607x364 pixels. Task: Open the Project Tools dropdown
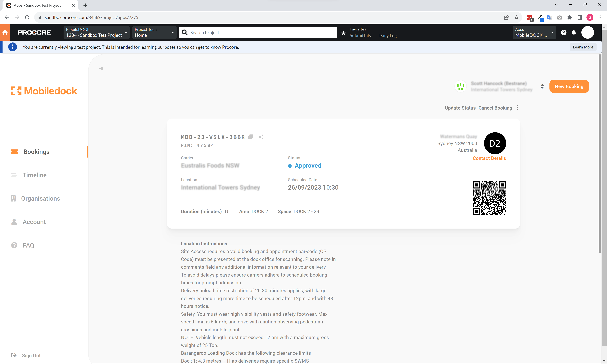point(154,32)
